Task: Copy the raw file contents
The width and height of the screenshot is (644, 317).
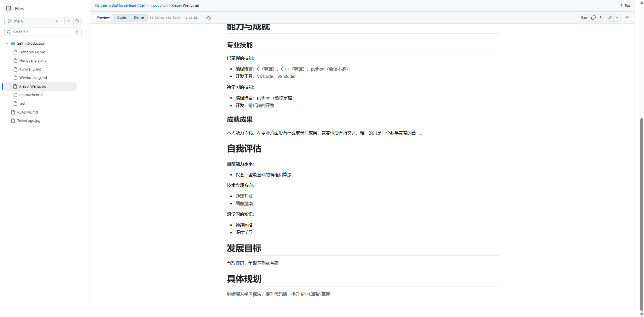Action: (593, 17)
